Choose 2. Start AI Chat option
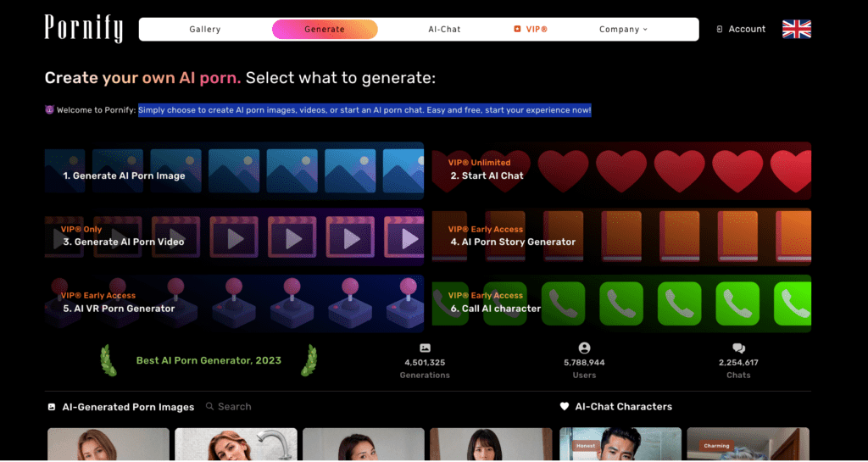The height and width of the screenshot is (462, 868). 621,171
